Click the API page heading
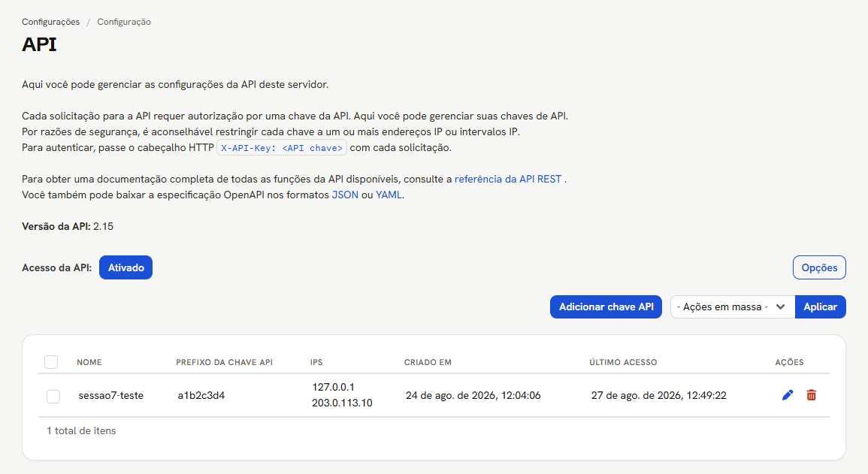 (x=39, y=44)
